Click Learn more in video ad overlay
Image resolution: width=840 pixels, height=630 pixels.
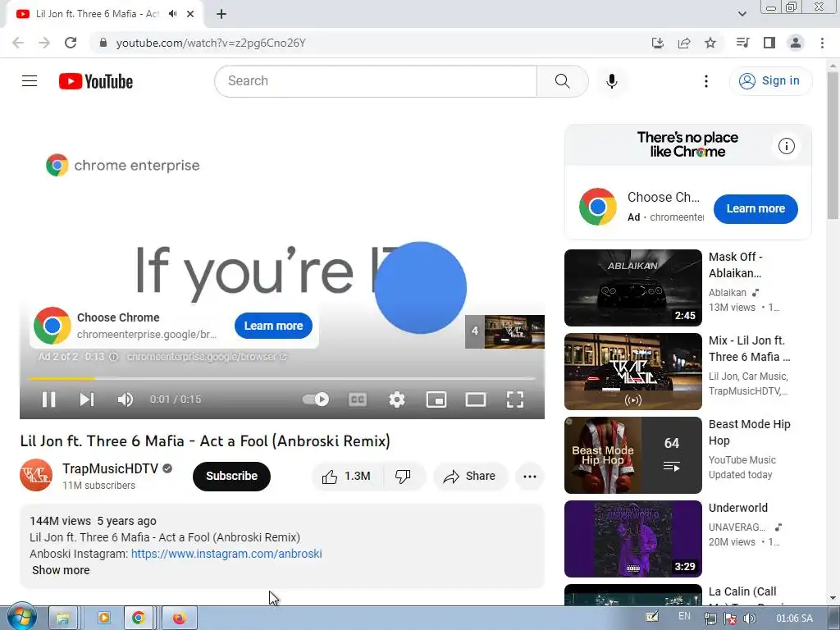click(x=273, y=326)
